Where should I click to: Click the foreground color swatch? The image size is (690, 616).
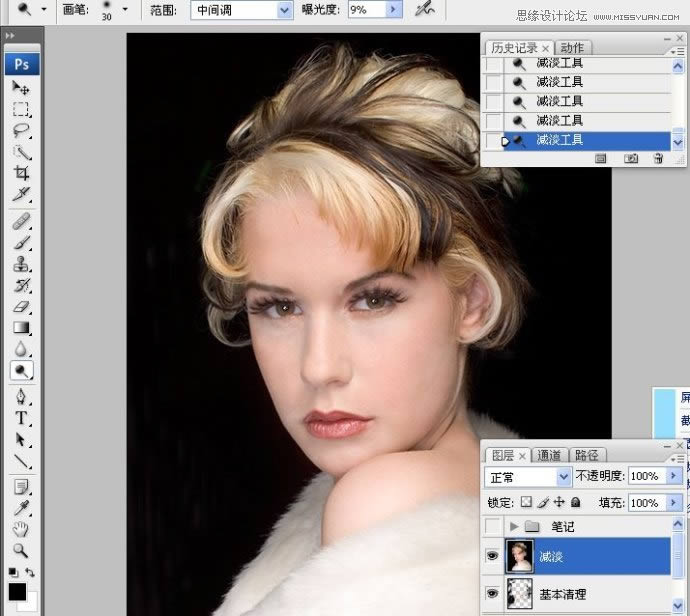pos(17,591)
